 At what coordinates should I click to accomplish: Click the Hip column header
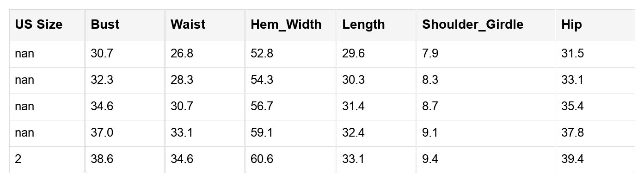(595, 25)
